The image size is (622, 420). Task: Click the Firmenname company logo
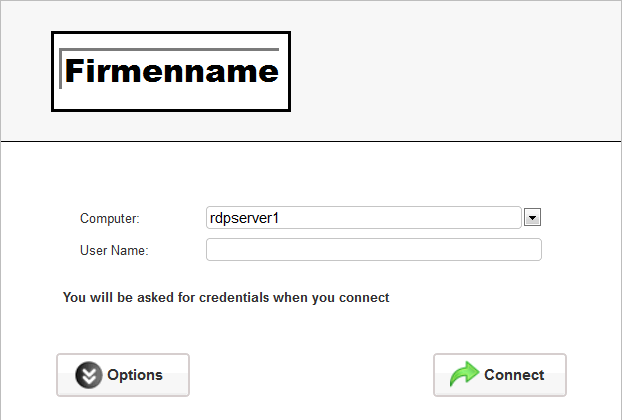pyautogui.click(x=171, y=72)
